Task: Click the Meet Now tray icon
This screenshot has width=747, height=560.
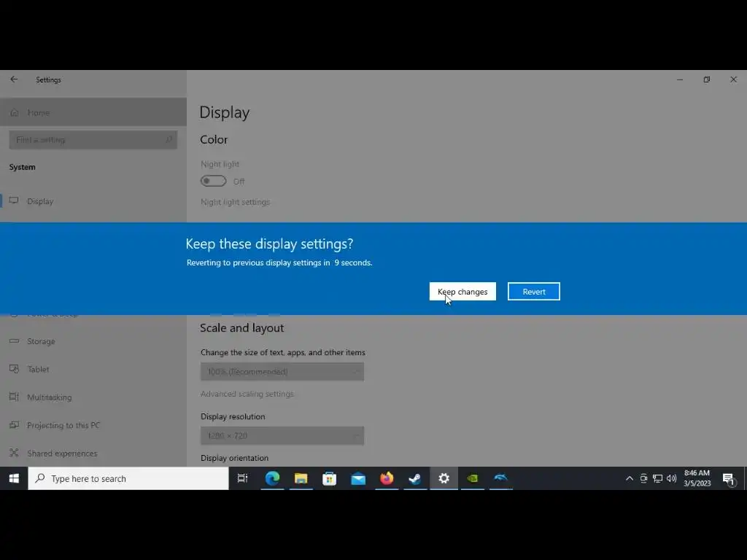Action: coord(643,478)
